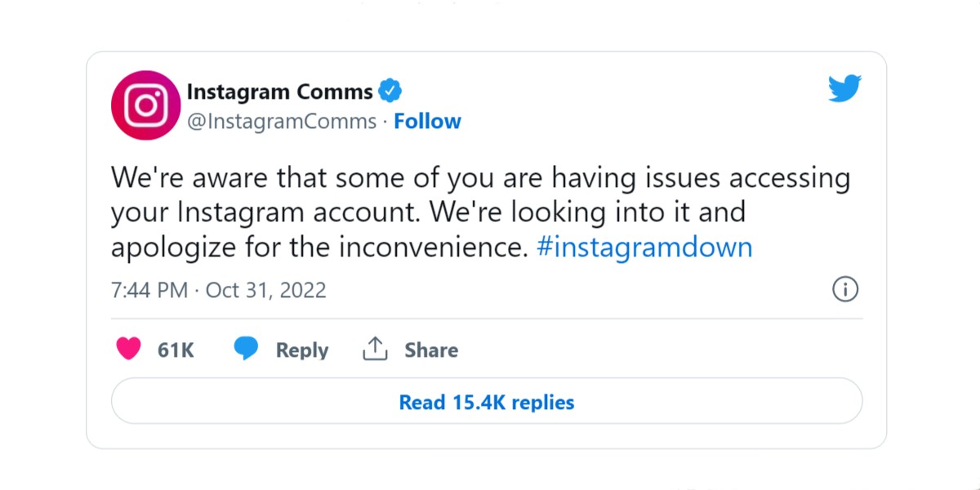Click the Oct 31, 2022 timestamp
Viewport: 980px width, 490px height.
pos(265,289)
